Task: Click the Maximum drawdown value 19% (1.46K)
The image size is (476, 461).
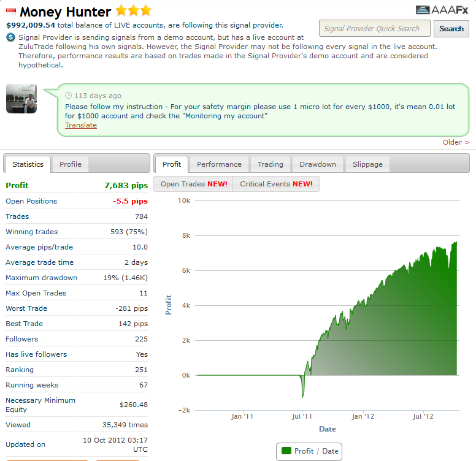Action: point(125,278)
